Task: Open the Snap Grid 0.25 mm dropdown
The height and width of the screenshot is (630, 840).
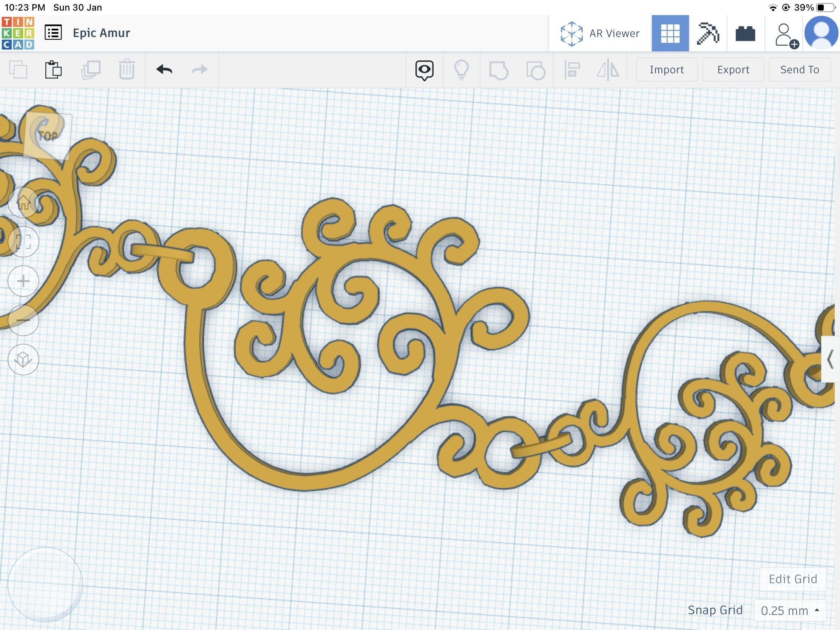Action: pos(790,611)
